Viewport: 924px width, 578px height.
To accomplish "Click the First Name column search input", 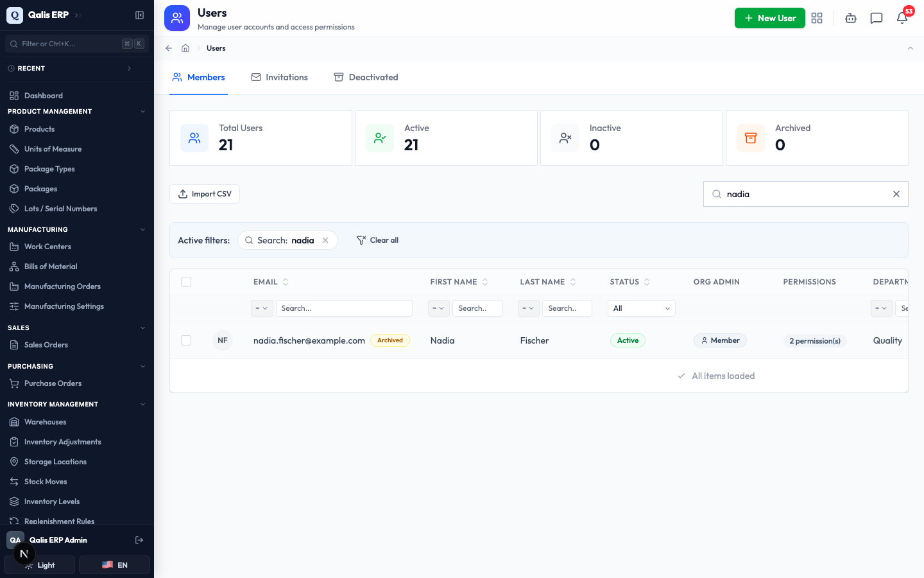I will pos(477,308).
